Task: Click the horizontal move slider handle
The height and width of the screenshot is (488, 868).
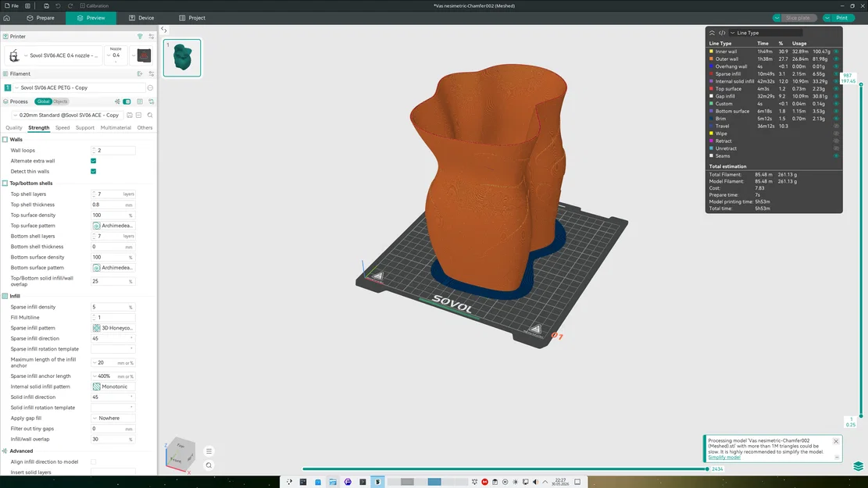Action: pyautogui.click(x=707, y=468)
